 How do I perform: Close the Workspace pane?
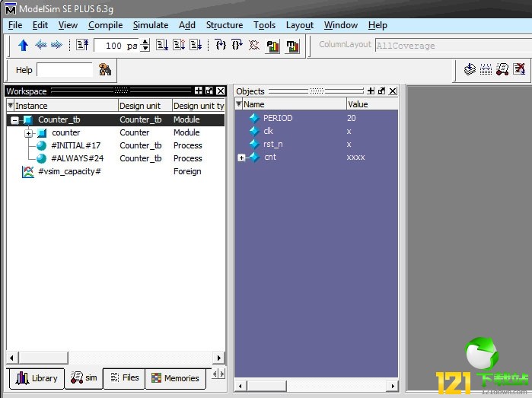(221, 91)
